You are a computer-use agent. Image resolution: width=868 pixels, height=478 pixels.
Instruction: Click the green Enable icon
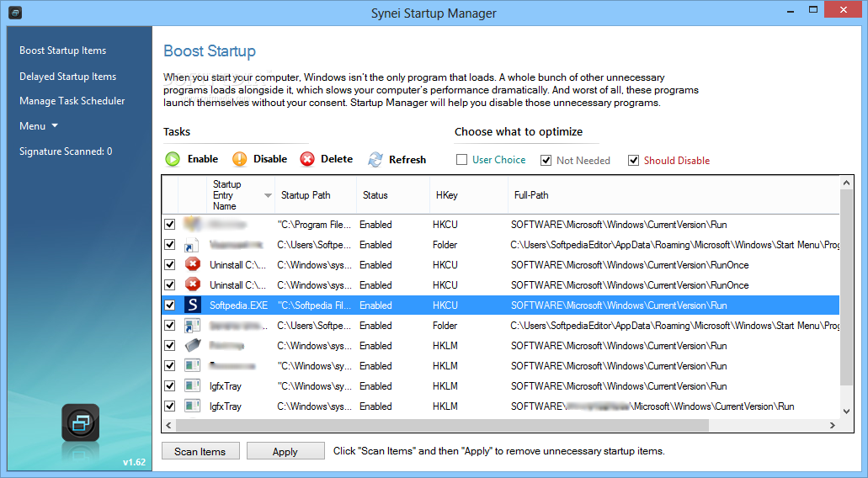tap(173, 159)
